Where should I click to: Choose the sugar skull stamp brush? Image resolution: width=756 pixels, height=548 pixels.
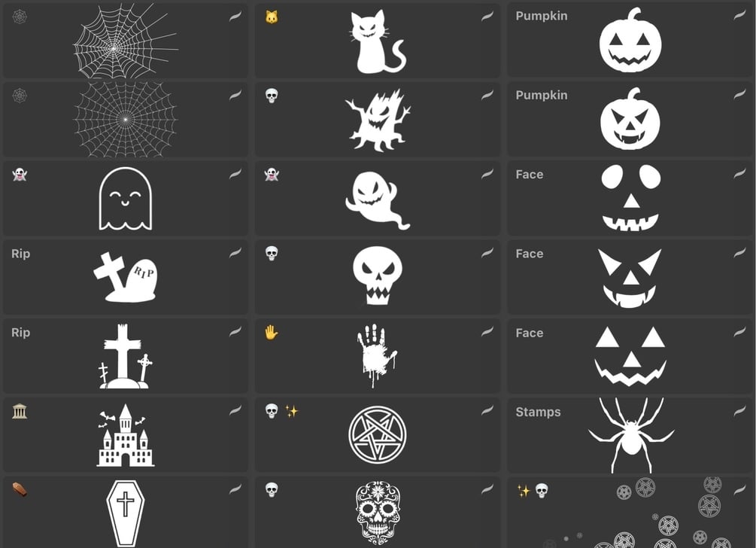click(378, 513)
